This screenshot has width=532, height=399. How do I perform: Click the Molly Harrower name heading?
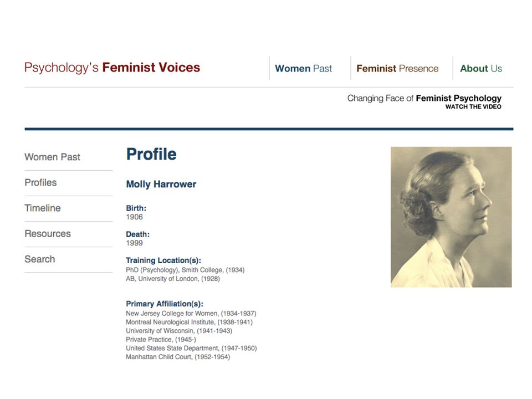coord(161,184)
